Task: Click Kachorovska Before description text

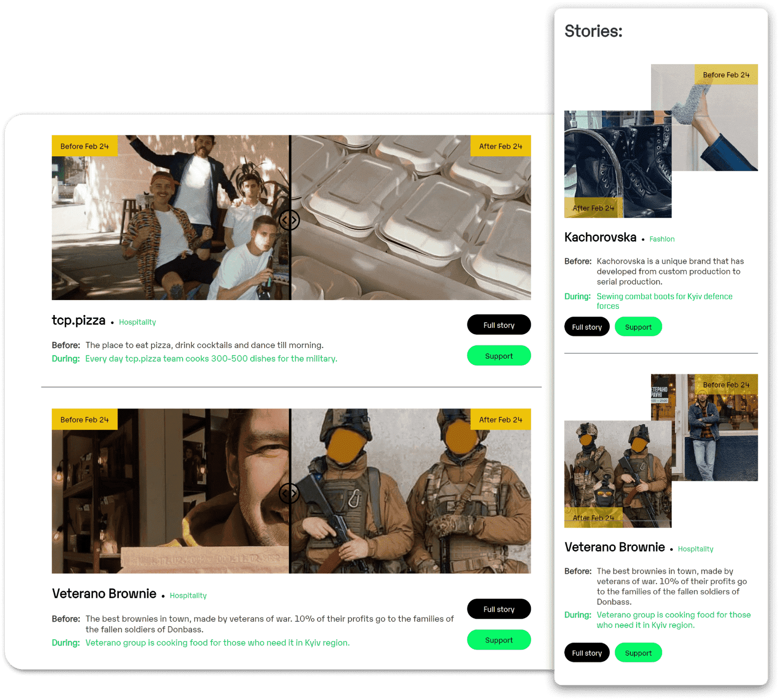Action: pyautogui.click(x=670, y=271)
